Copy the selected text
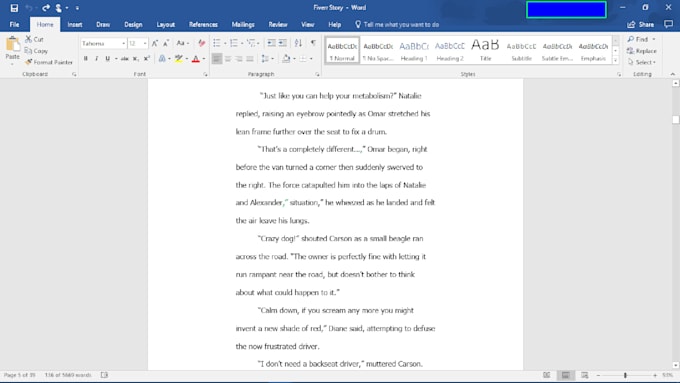The height and width of the screenshot is (383, 680). pyautogui.click(x=36, y=51)
